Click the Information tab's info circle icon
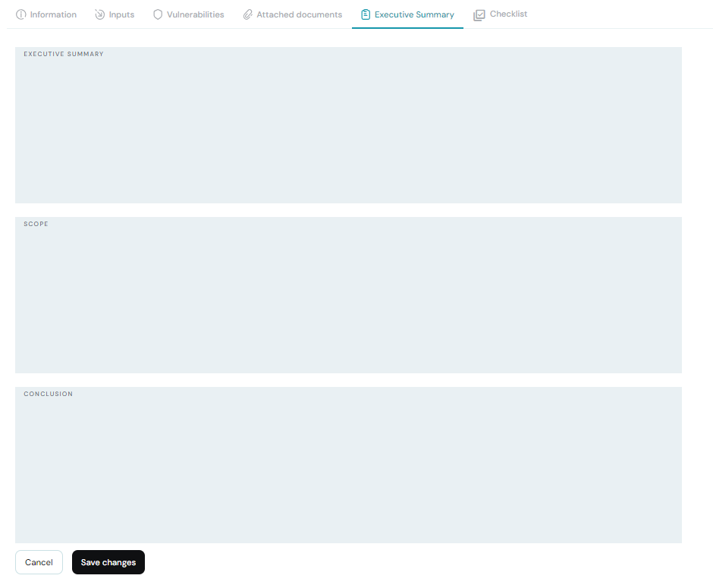The height and width of the screenshot is (588, 713). 21,14
